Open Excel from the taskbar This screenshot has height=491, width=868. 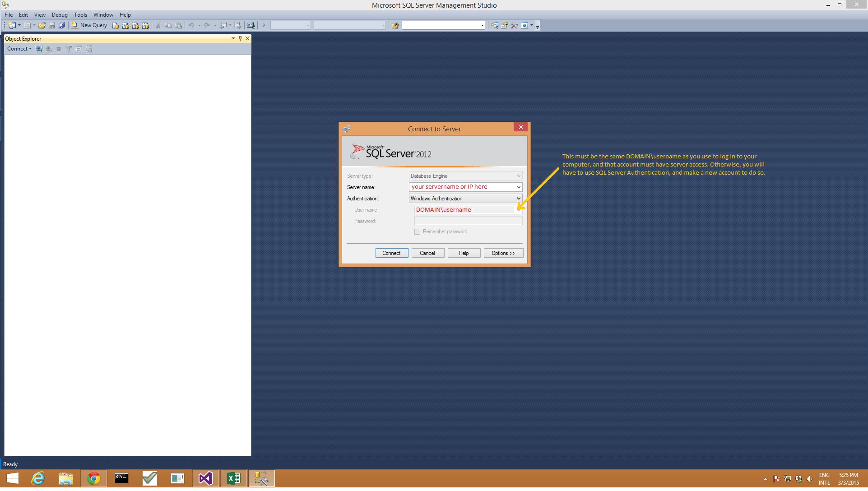coord(233,478)
